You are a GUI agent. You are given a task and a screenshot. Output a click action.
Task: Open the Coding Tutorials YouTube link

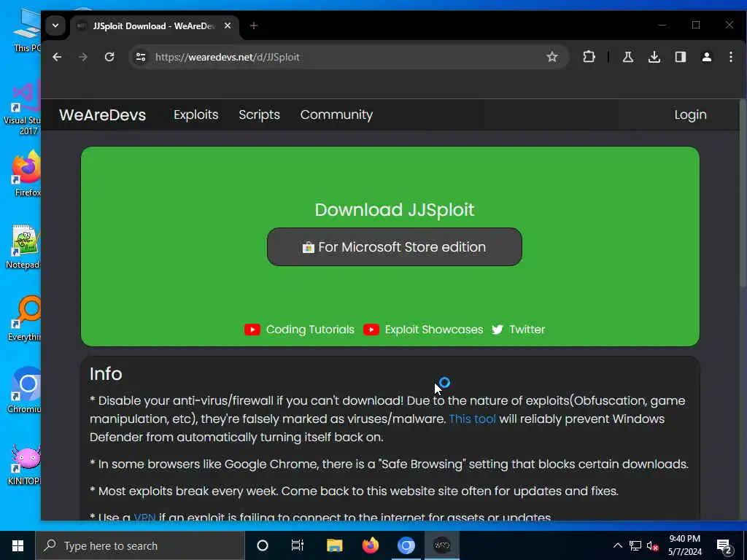(x=310, y=330)
